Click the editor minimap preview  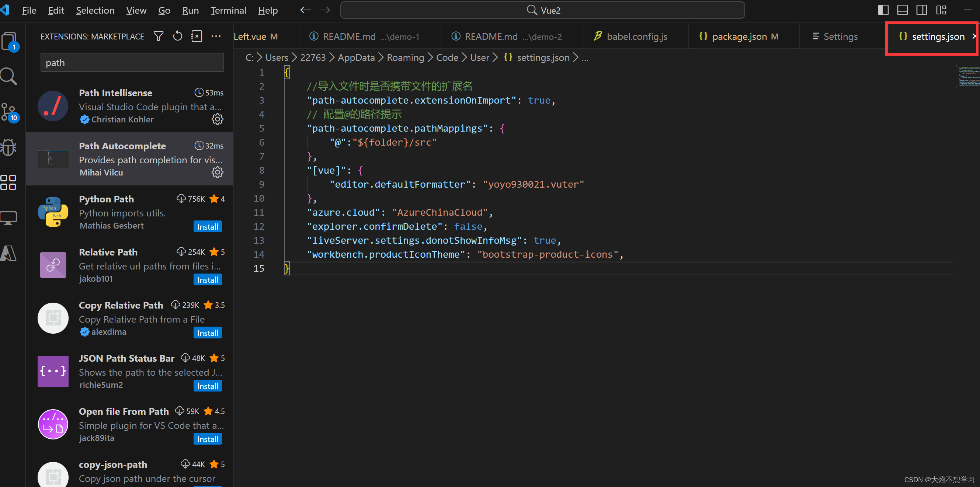(969, 76)
